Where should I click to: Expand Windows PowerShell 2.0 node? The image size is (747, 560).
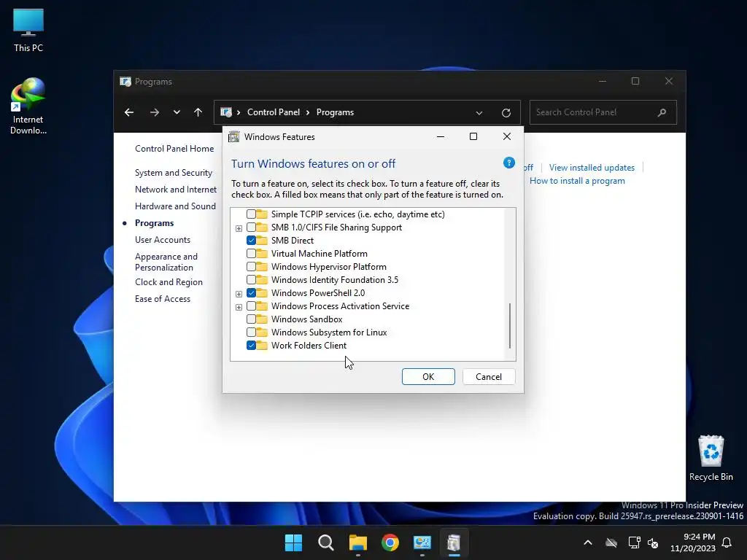tap(239, 294)
